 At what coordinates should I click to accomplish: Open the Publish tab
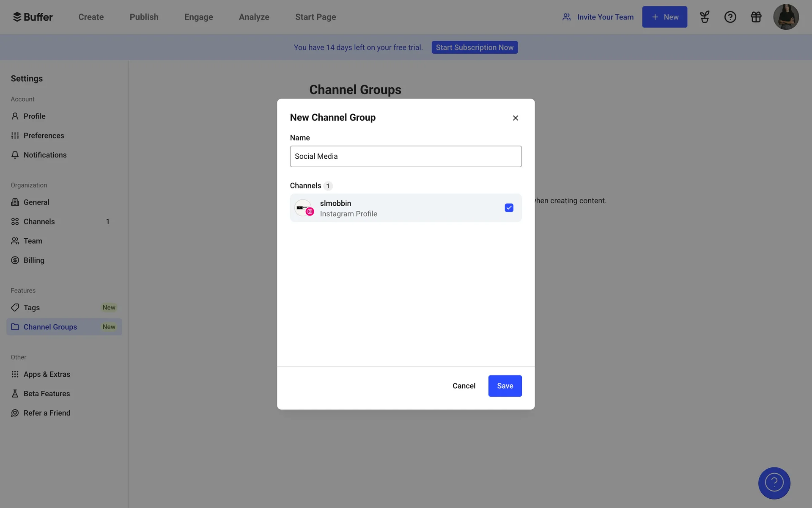coord(144,17)
